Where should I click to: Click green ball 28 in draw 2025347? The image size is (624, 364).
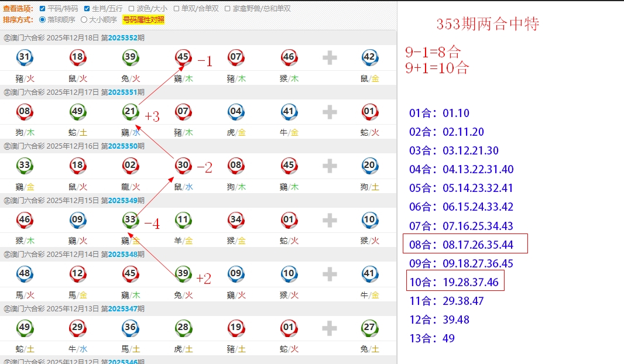[183, 328]
